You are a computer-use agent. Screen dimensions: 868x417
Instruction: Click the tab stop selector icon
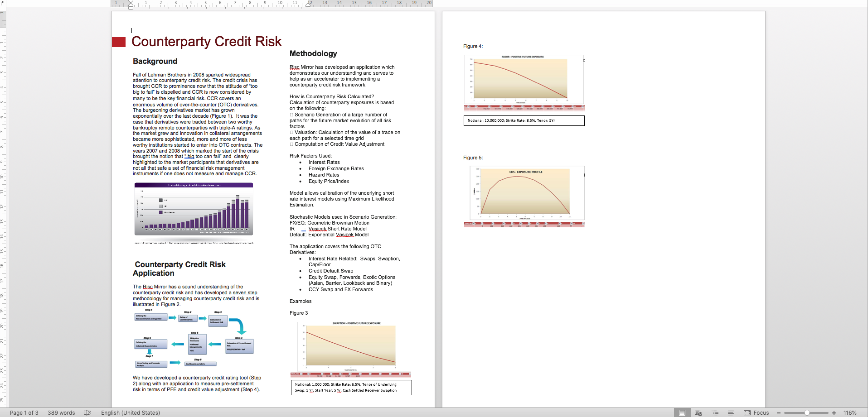[x=3, y=3]
